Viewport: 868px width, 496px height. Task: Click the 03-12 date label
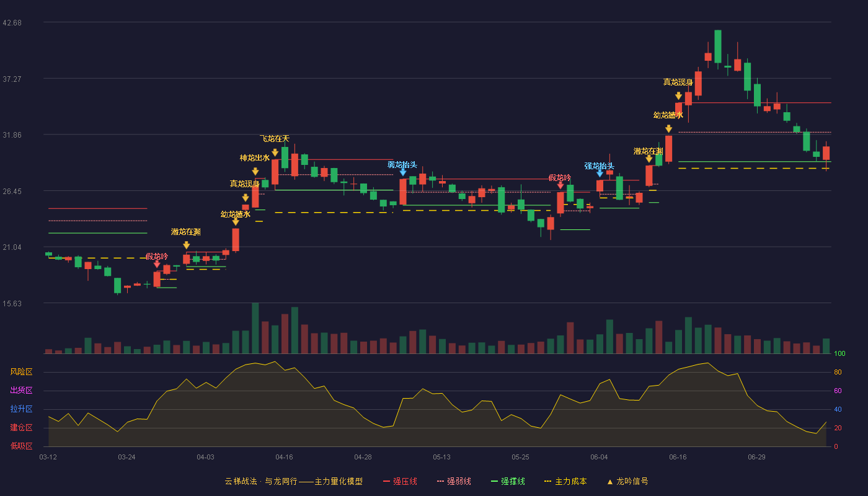[48, 457]
